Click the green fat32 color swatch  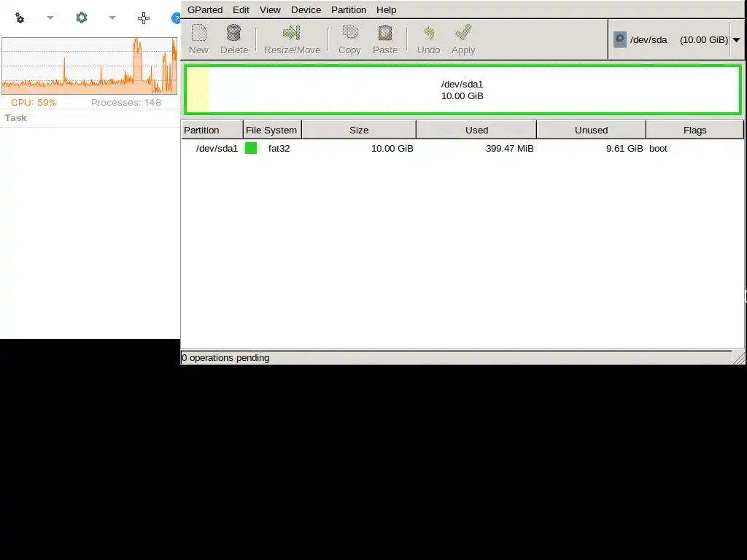[x=251, y=148]
